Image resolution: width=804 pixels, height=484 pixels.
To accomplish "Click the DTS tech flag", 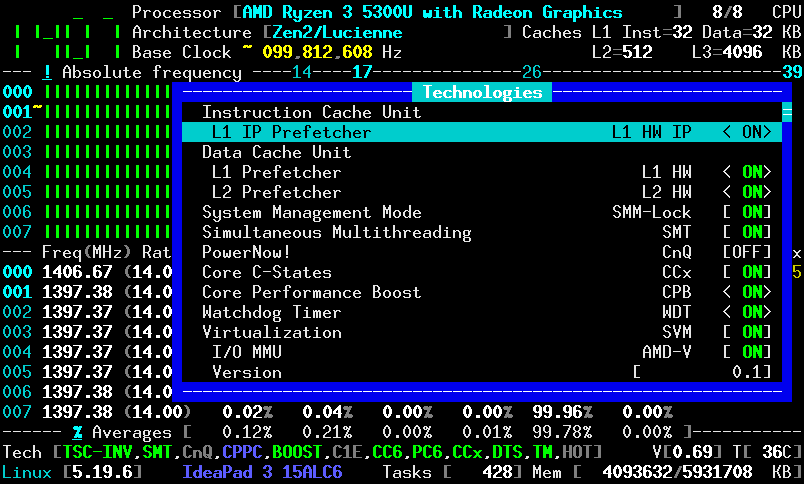I will pos(507,452).
